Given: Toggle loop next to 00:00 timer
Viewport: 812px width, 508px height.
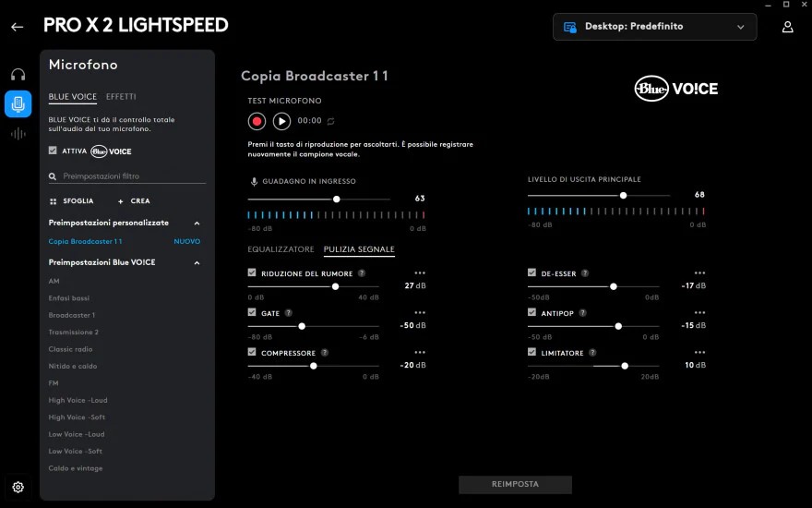Looking at the screenshot, I should pos(331,121).
